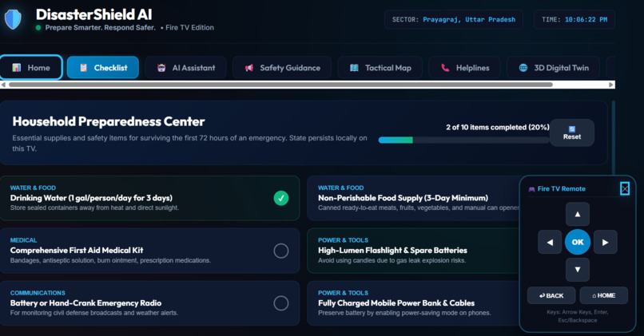Click the HOME button on the remote
This screenshot has width=644, height=336.
pos(604,295)
